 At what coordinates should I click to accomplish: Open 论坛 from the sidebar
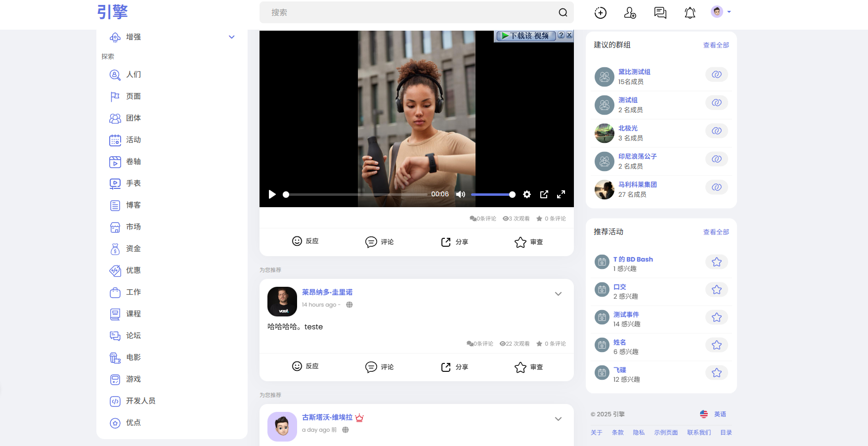133,336
